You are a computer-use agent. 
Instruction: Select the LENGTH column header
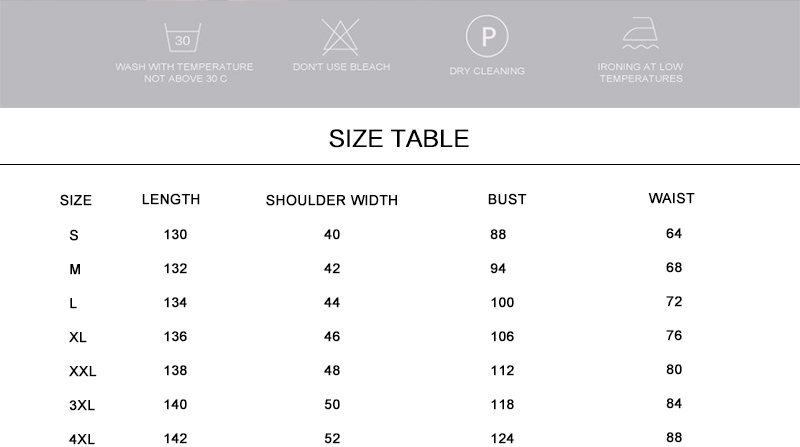pos(171,199)
